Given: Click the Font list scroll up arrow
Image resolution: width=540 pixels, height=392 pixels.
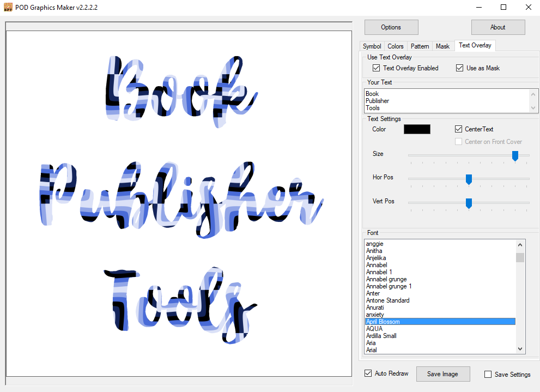Looking at the screenshot, I should [x=520, y=245].
